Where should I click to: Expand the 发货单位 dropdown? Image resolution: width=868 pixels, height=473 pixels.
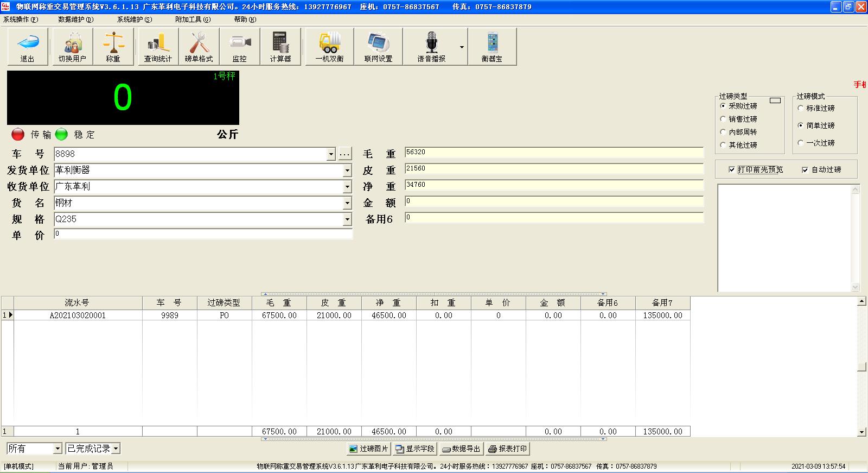click(347, 171)
